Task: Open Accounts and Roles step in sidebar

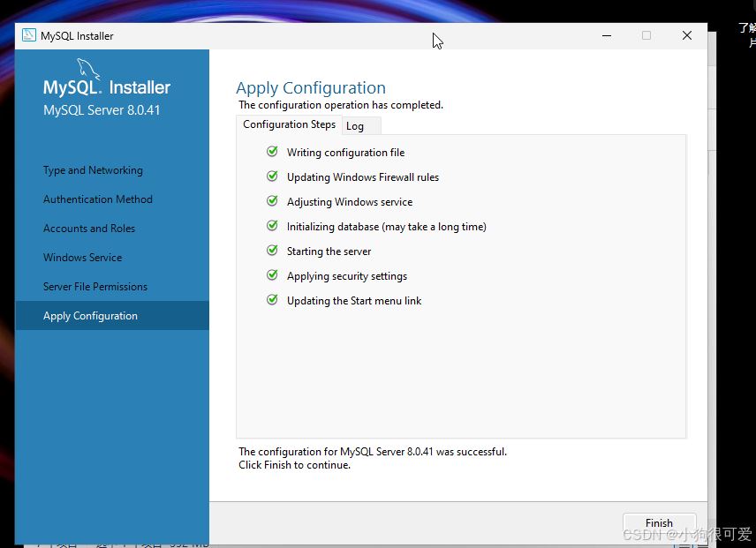Action: coord(89,229)
